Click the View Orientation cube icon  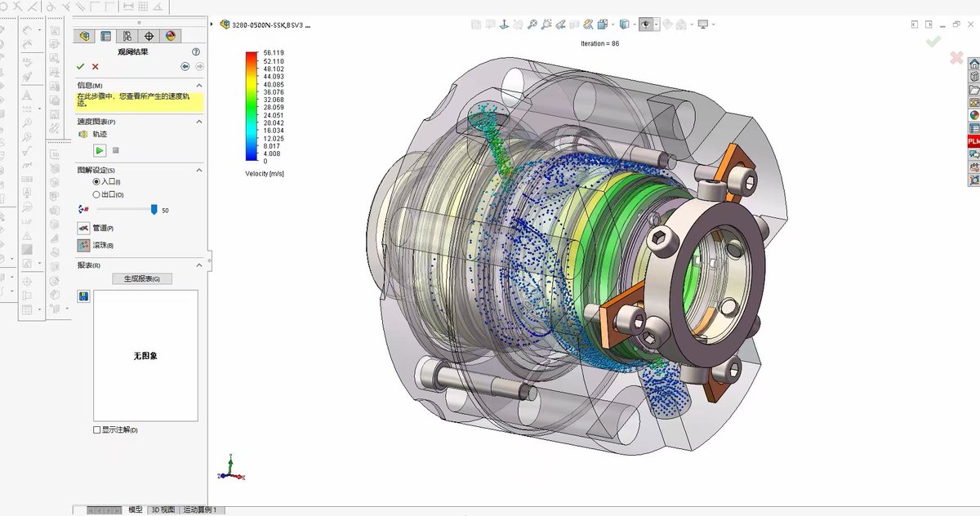[601, 24]
